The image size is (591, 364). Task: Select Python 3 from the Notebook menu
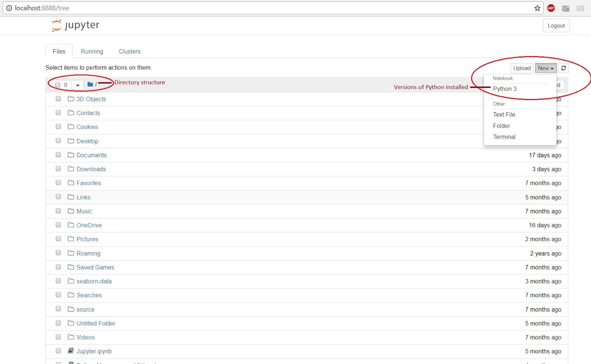[505, 89]
